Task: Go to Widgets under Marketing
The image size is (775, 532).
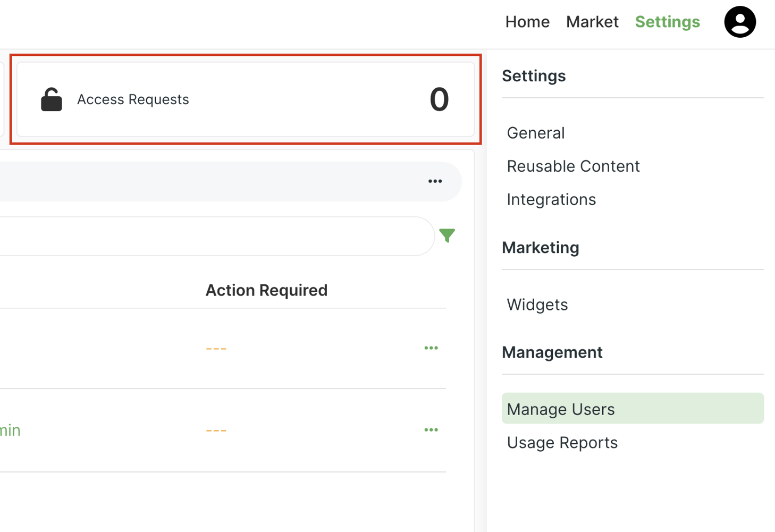Action: 537,305
